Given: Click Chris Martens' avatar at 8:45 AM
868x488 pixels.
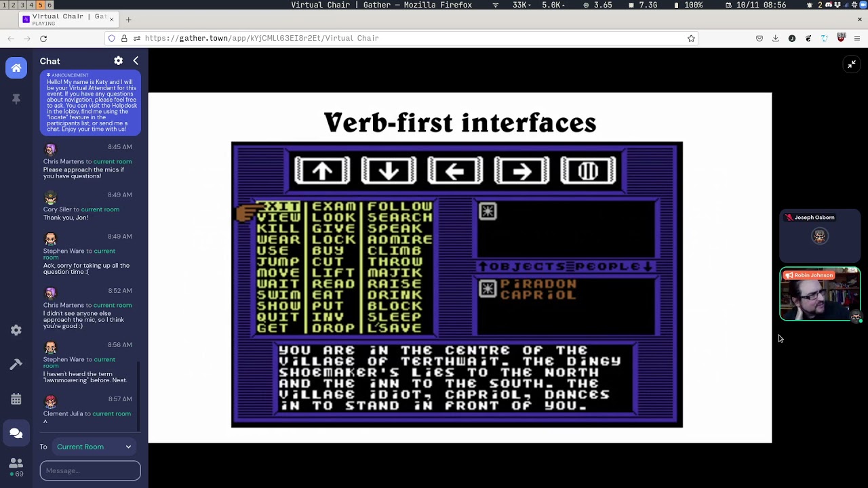Looking at the screenshot, I should (x=50, y=149).
